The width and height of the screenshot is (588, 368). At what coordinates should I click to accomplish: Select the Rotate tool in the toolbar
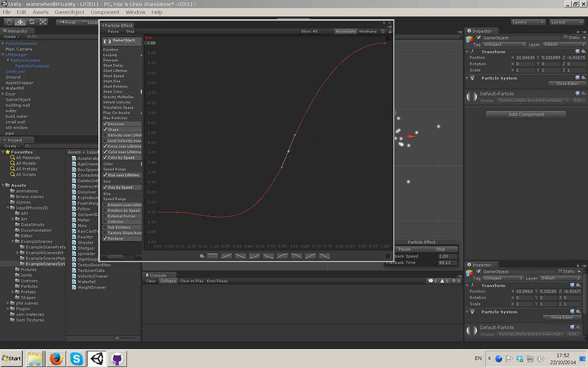tap(32, 21)
